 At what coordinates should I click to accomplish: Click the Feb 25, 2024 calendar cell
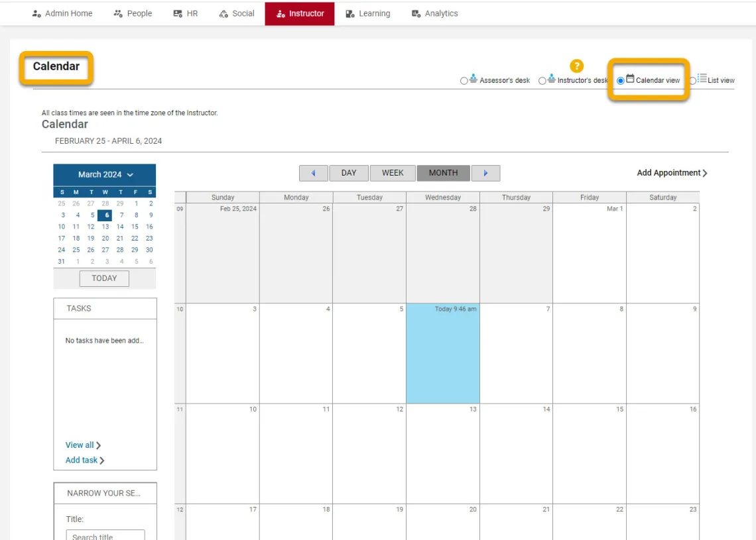point(223,253)
